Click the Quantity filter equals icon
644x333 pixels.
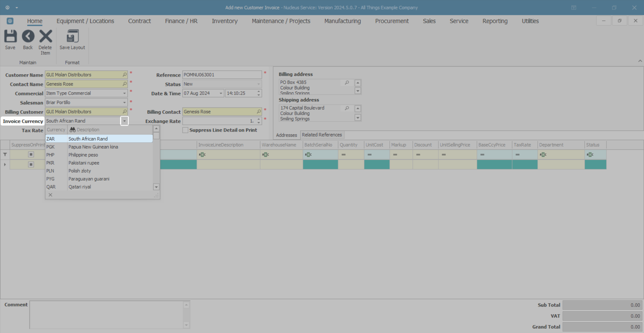pyautogui.click(x=343, y=154)
